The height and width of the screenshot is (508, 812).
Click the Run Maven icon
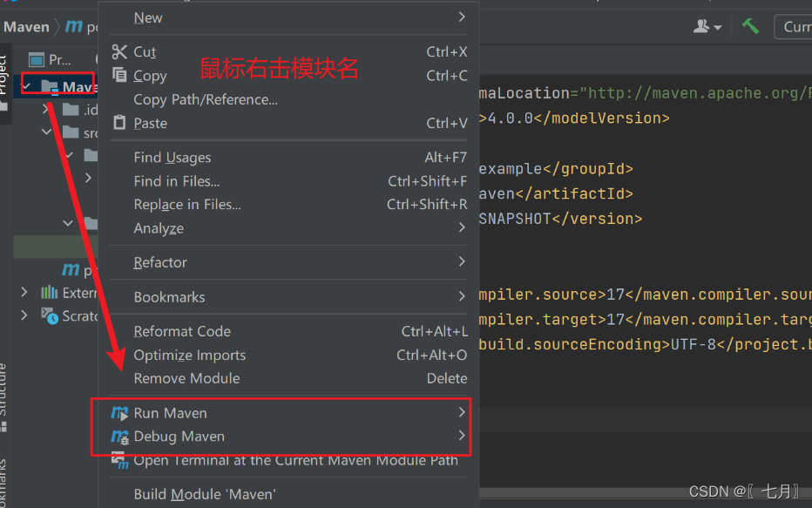click(119, 413)
